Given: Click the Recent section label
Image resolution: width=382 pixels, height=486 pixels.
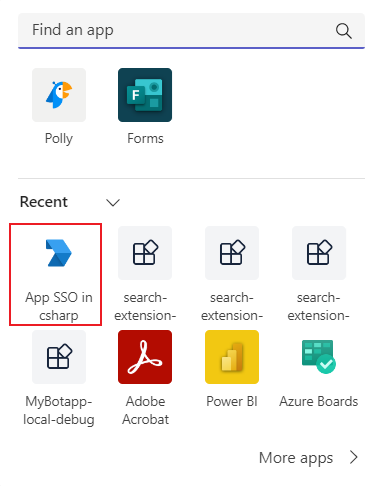Looking at the screenshot, I should click(44, 202).
